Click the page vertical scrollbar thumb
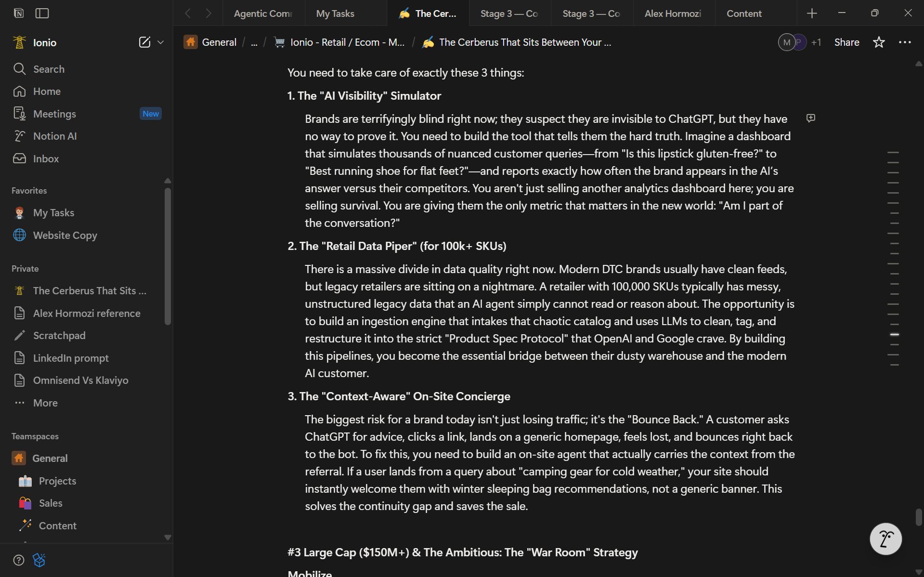Screen dimensions: 924x577 919,517
